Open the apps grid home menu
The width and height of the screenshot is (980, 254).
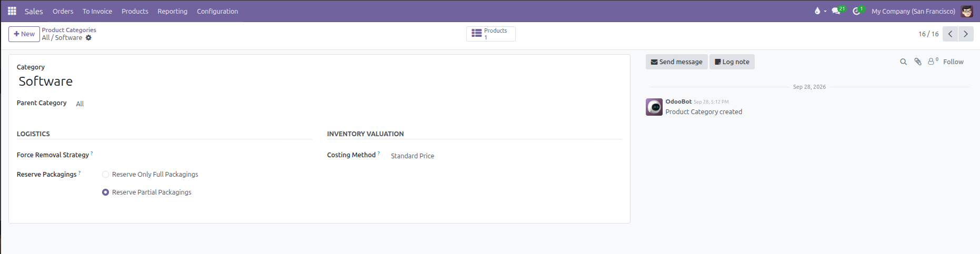coord(12,11)
